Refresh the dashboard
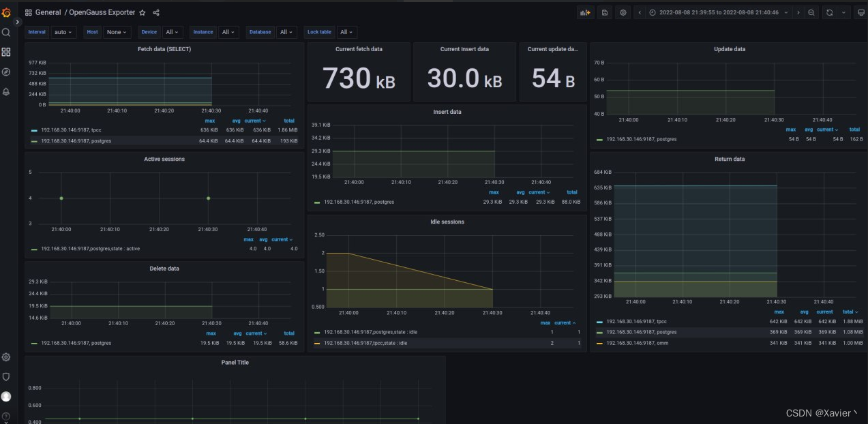Image resolution: width=868 pixels, height=424 pixels. (x=830, y=12)
